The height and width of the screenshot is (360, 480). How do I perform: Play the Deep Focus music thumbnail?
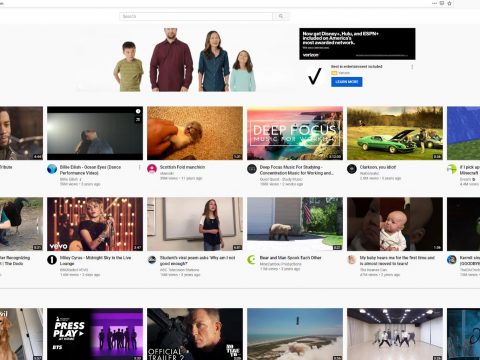point(295,133)
